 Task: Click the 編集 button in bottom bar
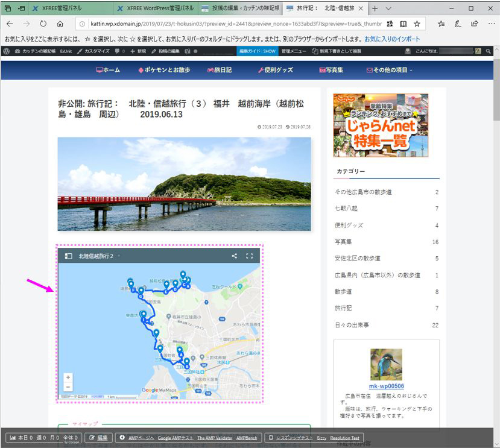pos(98,438)
